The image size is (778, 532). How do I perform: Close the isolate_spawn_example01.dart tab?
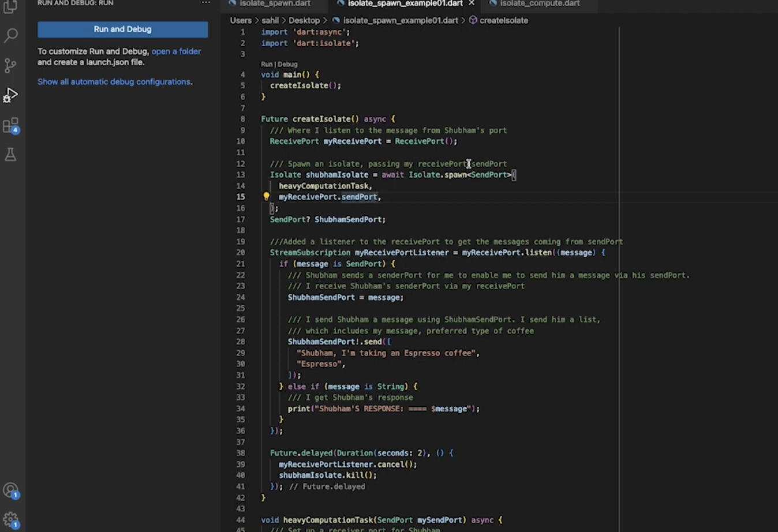472,3
